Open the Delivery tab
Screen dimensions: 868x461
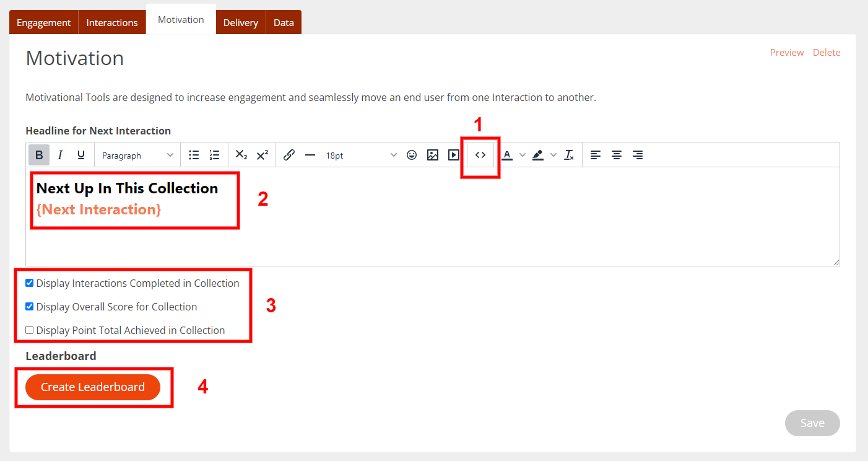point(241,22)
